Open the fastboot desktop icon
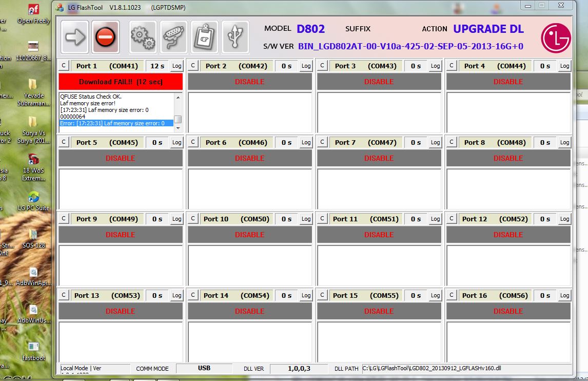The width and height of the screenshot is (588, 381). coord(33,351)
